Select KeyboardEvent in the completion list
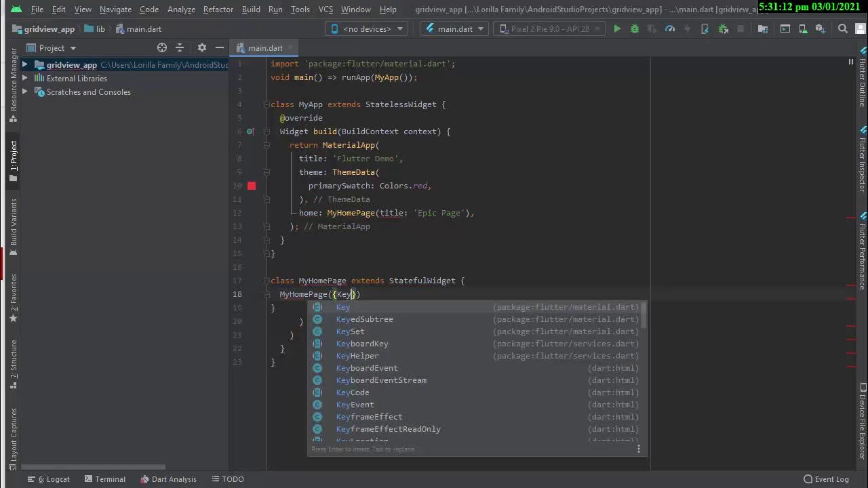 click(x=475, y=368)
